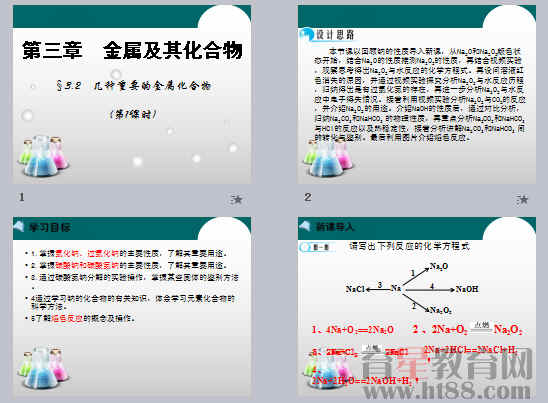Screen dimensions: 548x403
Task: Click the NaCl label in the reaction diagram
Action: pyautogui.click(x=355, y=289)
